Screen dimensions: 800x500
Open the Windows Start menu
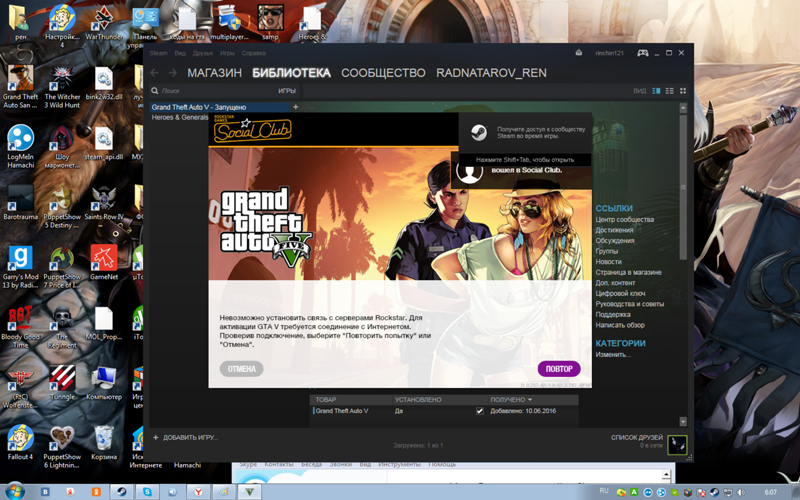[x=14, y=491]
